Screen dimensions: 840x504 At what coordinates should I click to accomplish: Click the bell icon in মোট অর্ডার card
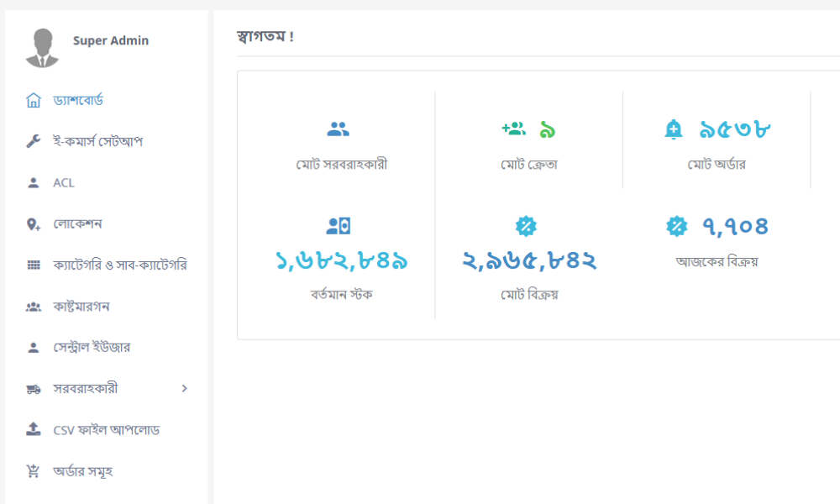[x=673, y=129]
